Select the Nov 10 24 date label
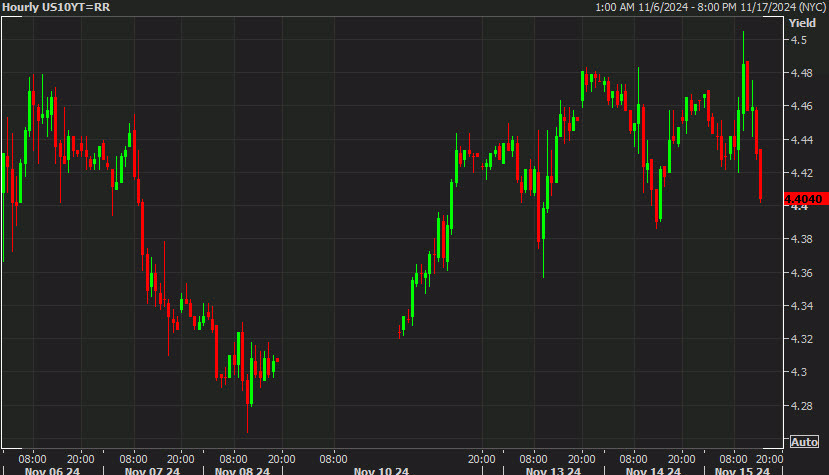 click(381, 471)
